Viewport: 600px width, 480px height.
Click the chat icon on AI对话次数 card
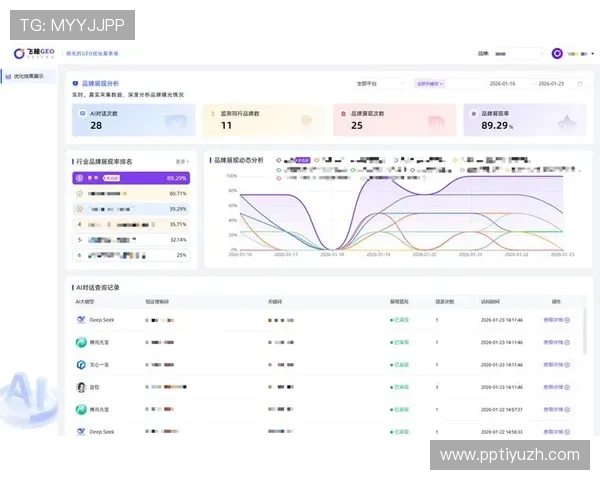click(x=82, y=113)
